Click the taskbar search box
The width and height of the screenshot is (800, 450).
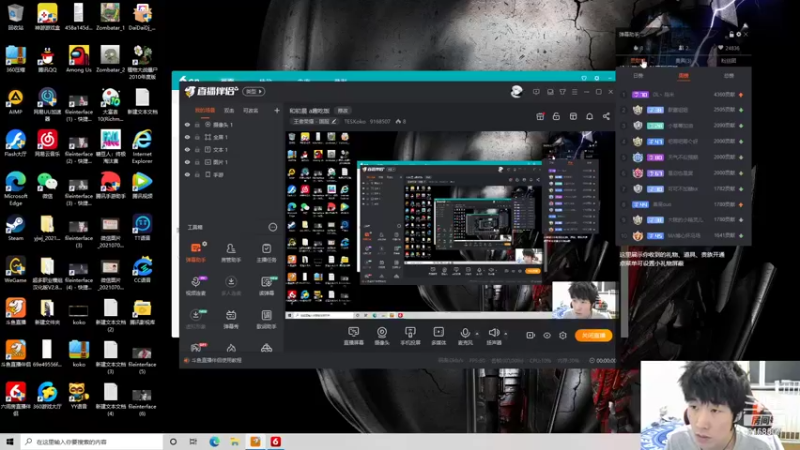click(92, 441)
